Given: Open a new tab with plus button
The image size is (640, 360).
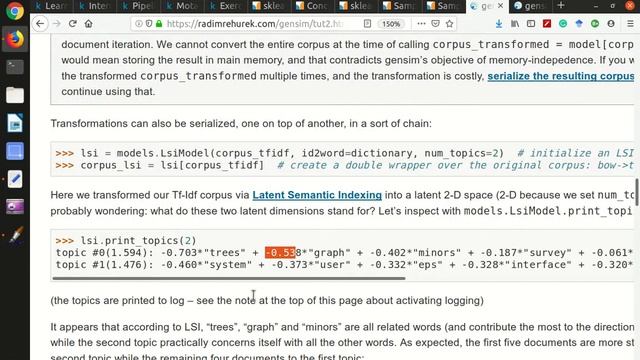Looking at the screenshot, I should click(561, 5).
